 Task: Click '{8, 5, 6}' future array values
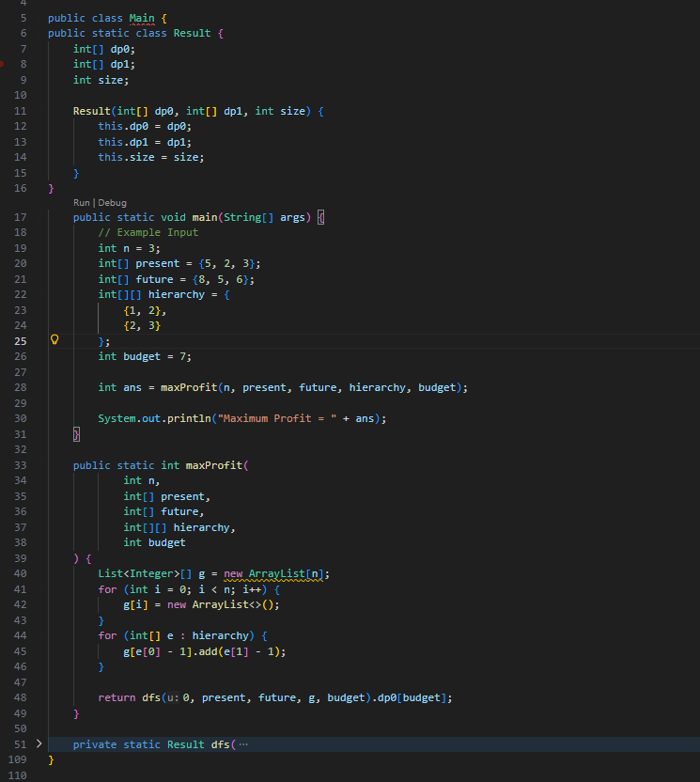[221, 280]
